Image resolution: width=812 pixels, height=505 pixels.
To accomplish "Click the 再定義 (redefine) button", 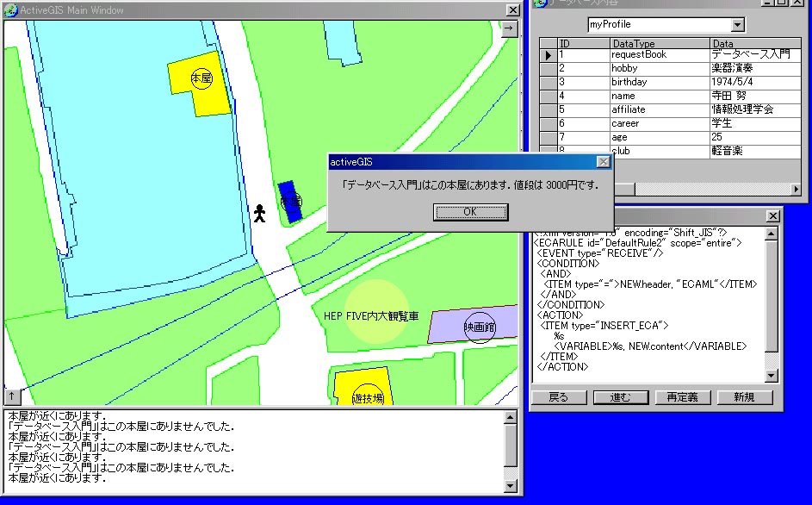I will 682,397.
